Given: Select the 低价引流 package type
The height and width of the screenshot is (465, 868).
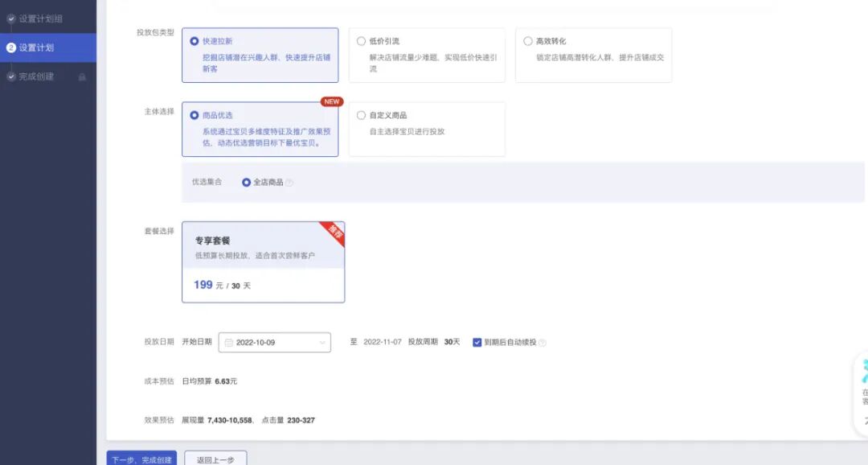Looking at the screenshot, I should 360,40.
